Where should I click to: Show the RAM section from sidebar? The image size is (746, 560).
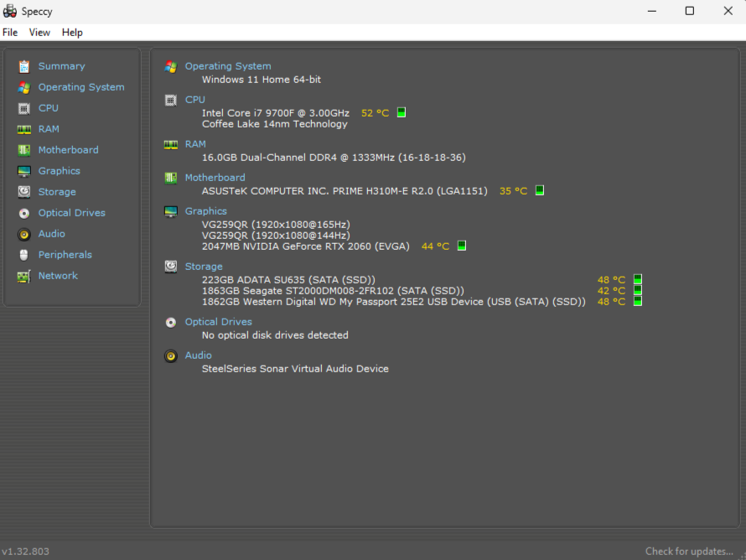tap(49, 129)
